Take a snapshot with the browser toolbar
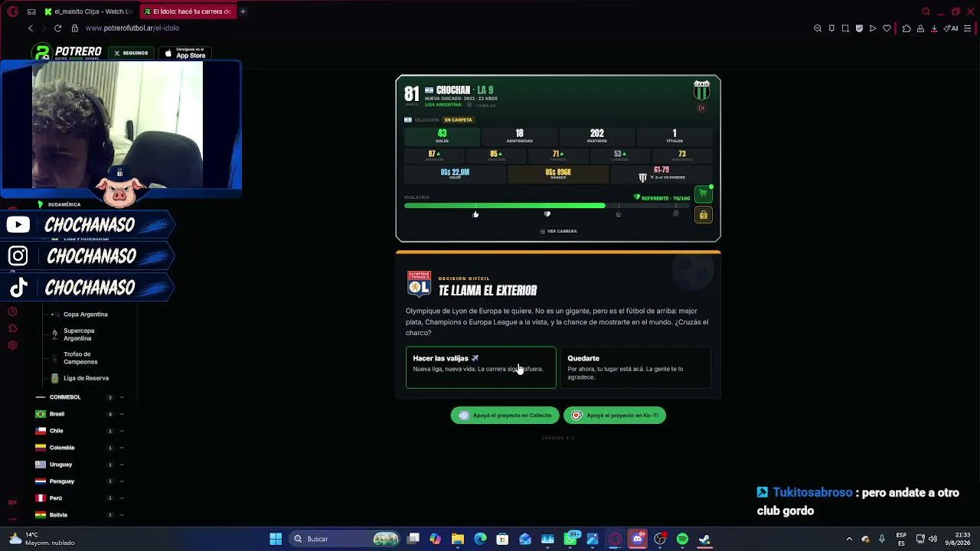This screenshot has height=551, width=980. click(x=845, y=28)
